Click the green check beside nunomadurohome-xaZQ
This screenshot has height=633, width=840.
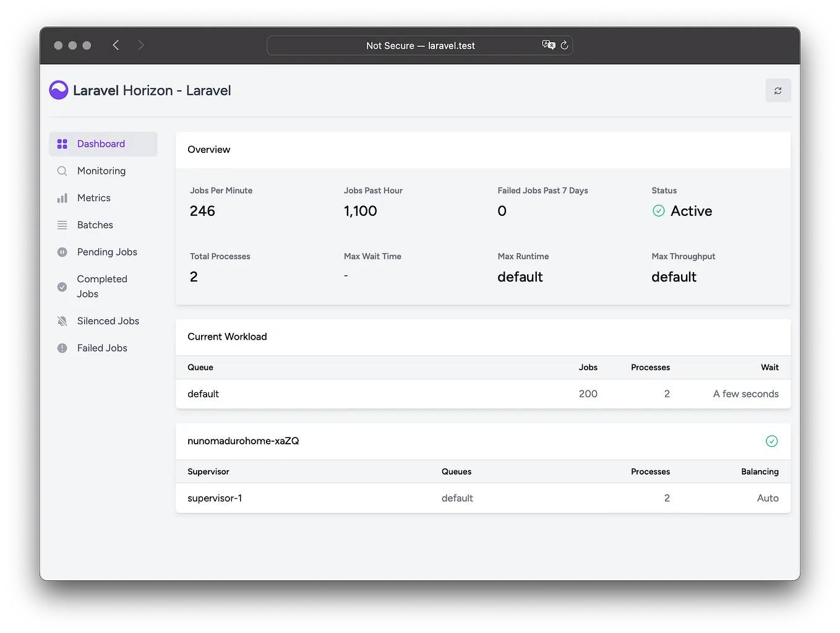771,441
